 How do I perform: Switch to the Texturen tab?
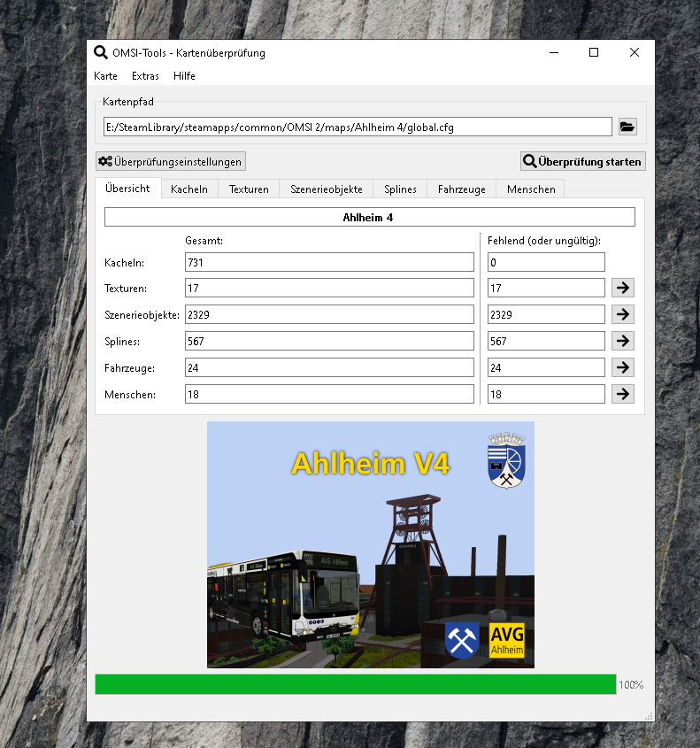[249, 189]
